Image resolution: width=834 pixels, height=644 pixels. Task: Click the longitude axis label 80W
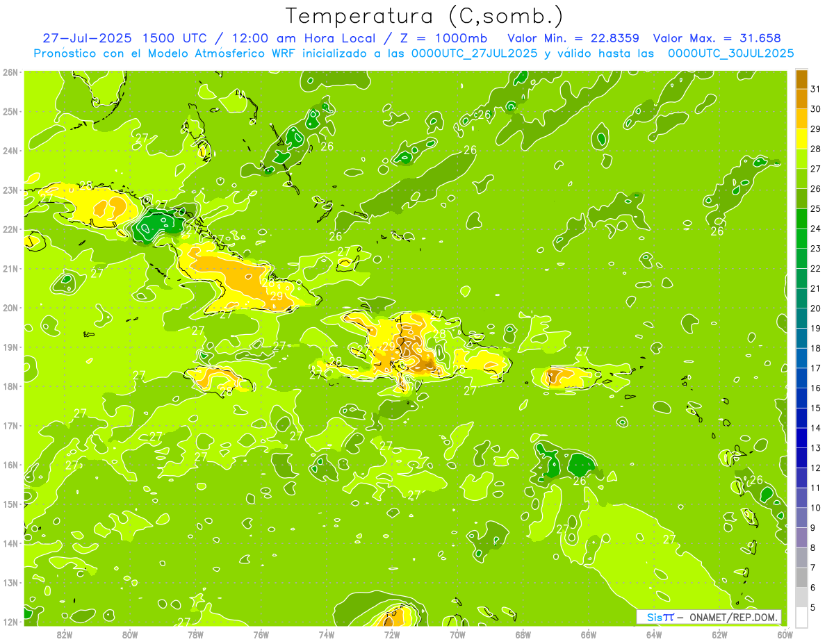pyautogui.click(x=130, y=634)
